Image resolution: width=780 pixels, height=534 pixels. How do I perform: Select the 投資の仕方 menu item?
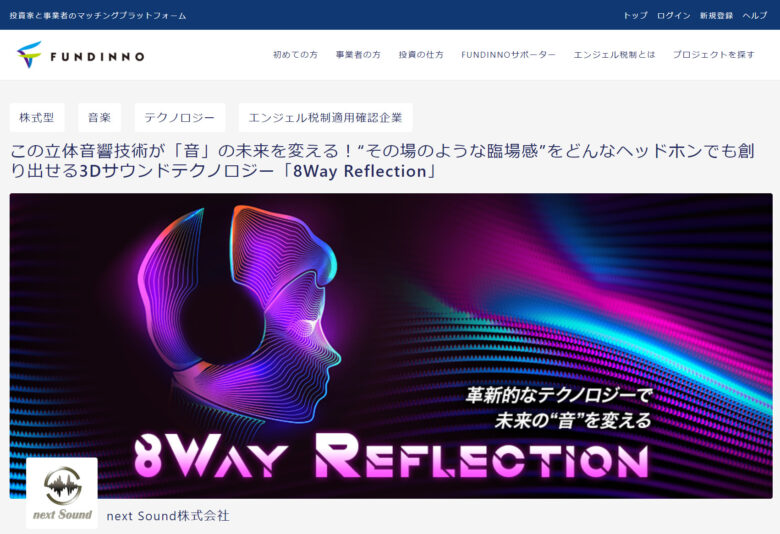(421, 55)
